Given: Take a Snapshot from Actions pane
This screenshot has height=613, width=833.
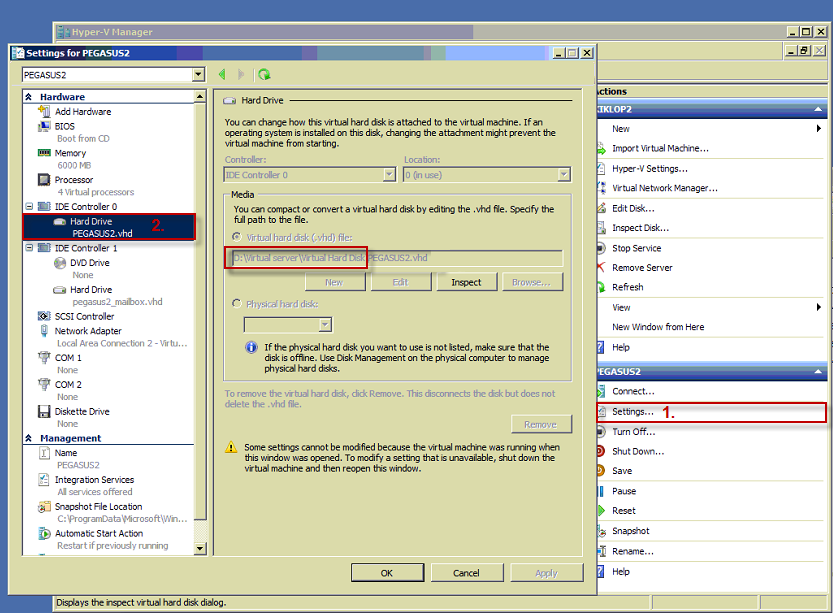Looking at the screenshot, I should tap(631, 531).
